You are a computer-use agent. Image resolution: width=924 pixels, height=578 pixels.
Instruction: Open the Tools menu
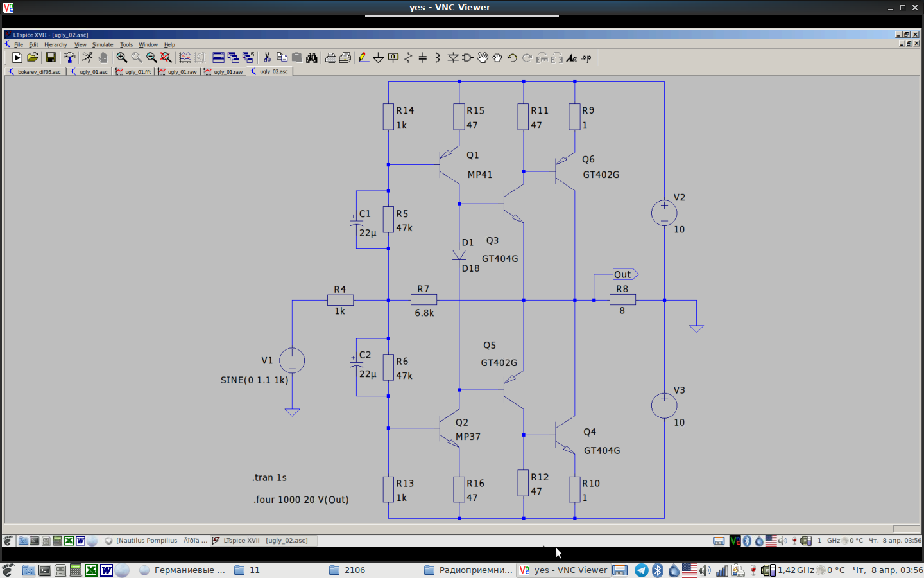126,45
